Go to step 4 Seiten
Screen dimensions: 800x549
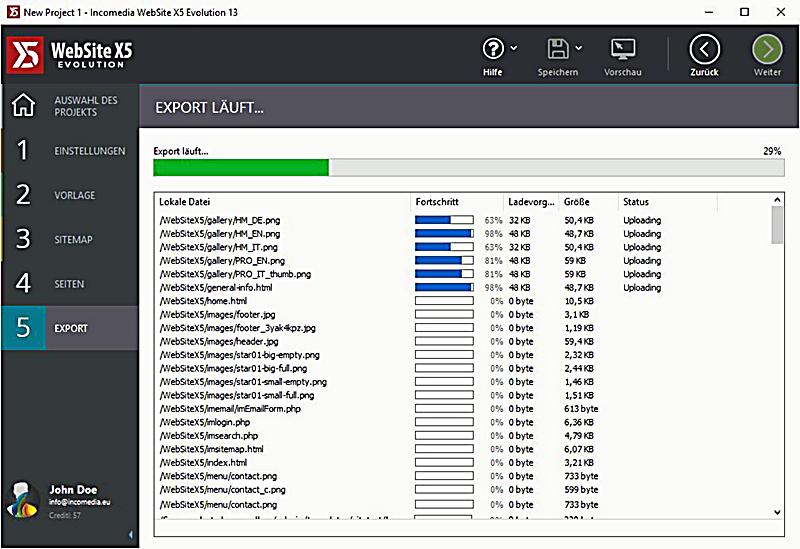pos(70,284)
